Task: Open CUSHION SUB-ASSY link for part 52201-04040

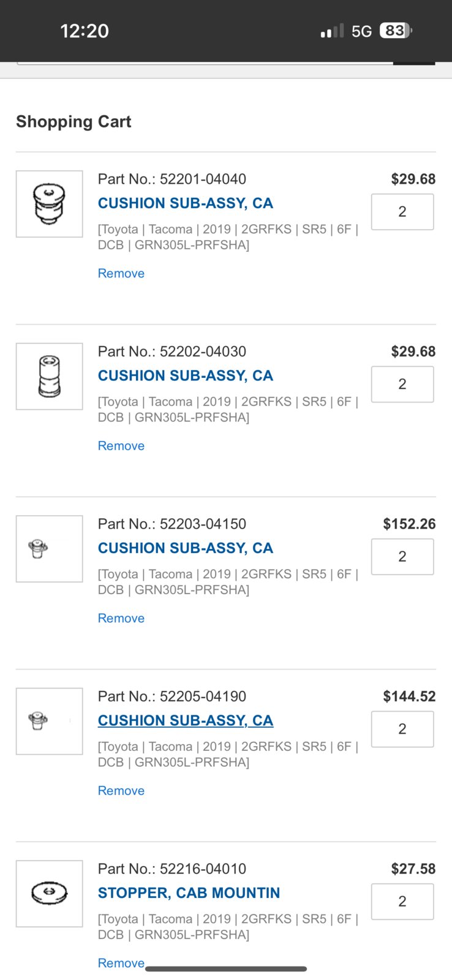Action: click(186, 203)
